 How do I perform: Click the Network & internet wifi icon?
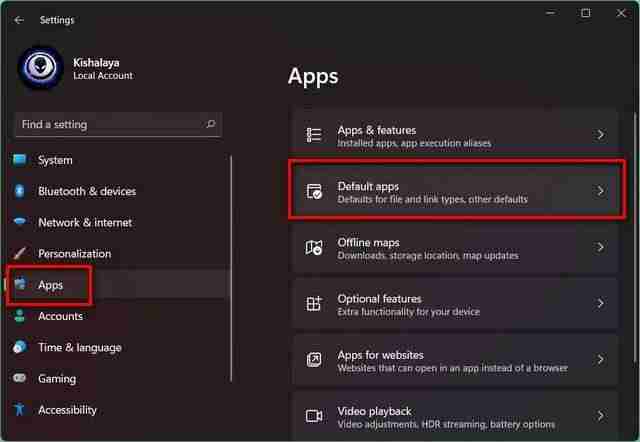(x=19, y=222)
